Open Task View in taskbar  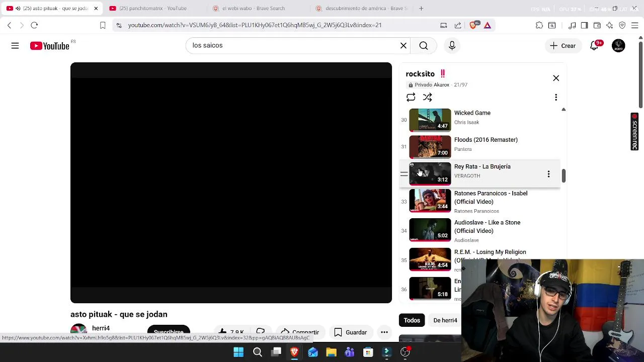coord(276,352)
